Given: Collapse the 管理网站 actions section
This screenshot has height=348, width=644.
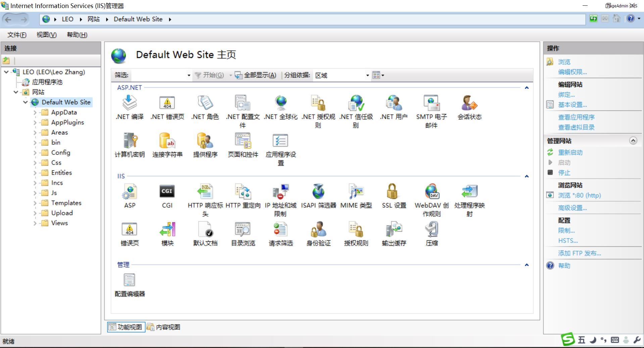Looking at the screenshot, I should 633,141.
